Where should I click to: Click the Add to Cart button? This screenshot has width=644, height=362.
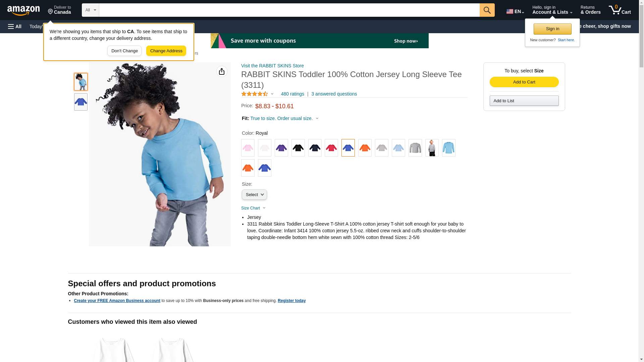pyautogui.click(x=524, y=82)
